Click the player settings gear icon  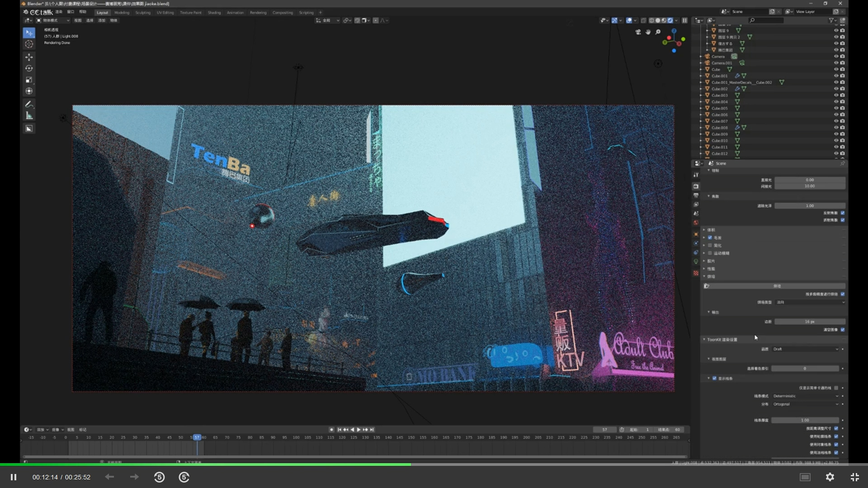pos(830,477)
